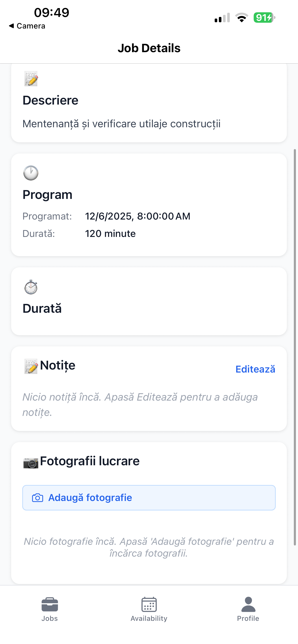Select the Programat date and time value
Image resolution: width=298 pixels, height=644 pixels.
138,216
